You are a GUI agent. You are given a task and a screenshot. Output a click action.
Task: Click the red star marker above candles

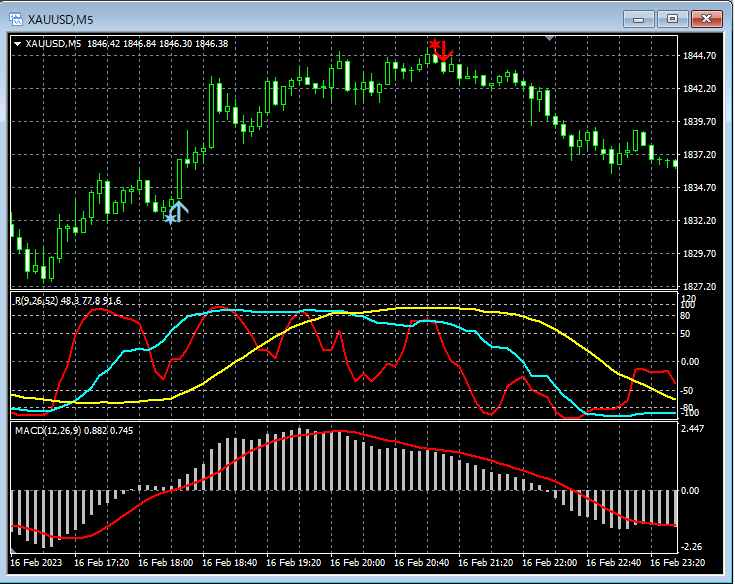click(x=434, y=44)
